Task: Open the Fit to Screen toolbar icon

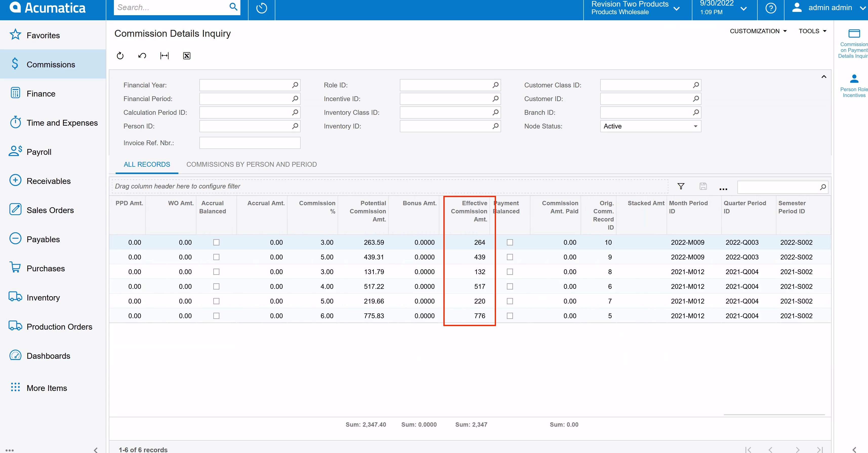Action: [x=164, y=56]
